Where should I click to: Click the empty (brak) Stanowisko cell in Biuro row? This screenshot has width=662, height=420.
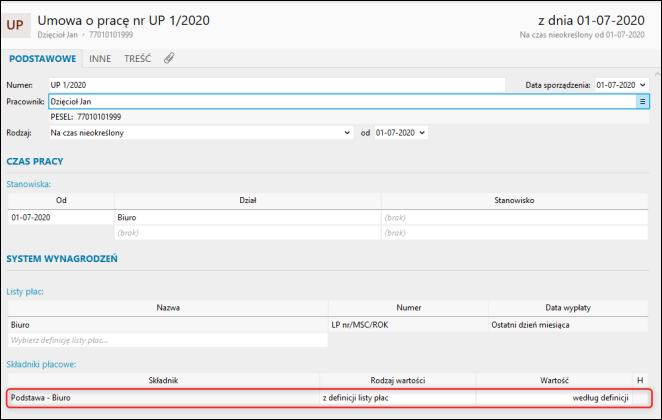tap(514, 217)
